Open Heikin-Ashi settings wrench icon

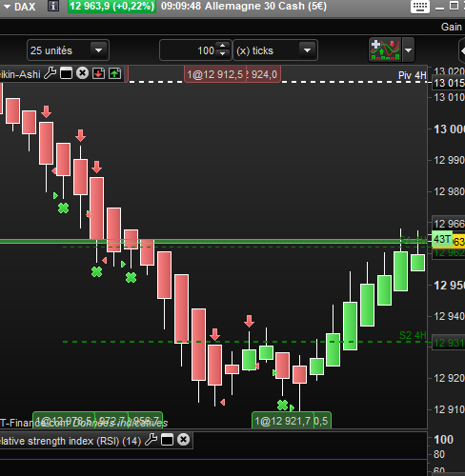(x=50, y=73)
